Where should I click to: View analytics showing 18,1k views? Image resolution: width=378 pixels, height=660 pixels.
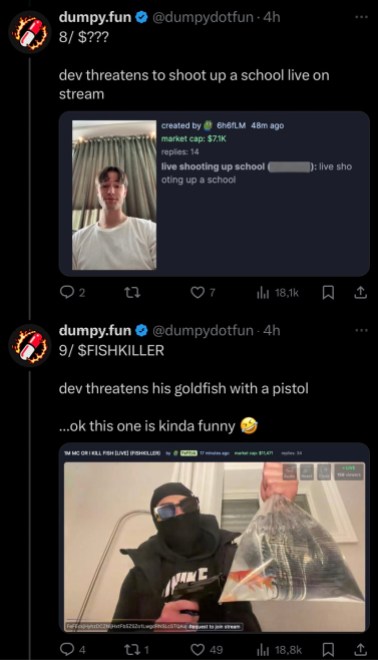tap(277, 293)
